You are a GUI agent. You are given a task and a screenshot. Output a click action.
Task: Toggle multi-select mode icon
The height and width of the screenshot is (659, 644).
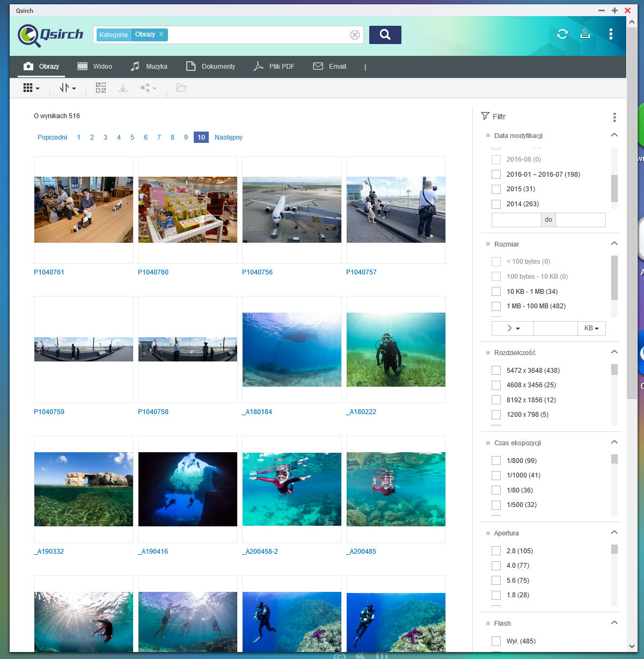[x=101, y=88]
